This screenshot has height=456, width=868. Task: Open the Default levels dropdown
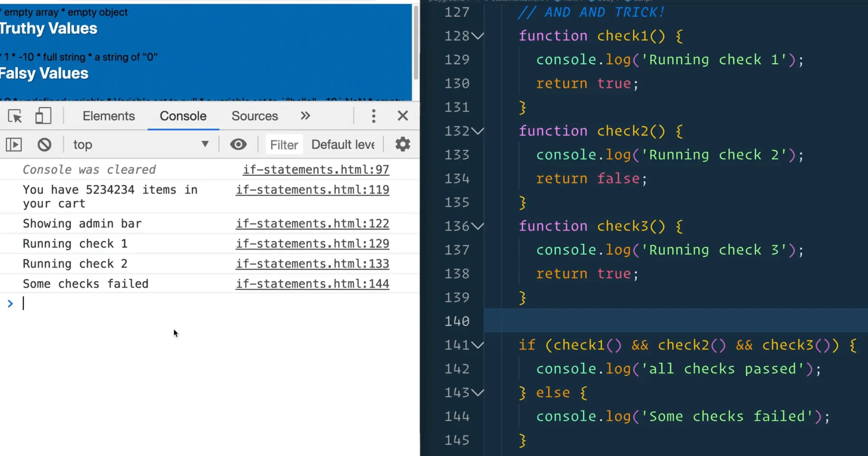pyautogui.click(x=344, y=144)
